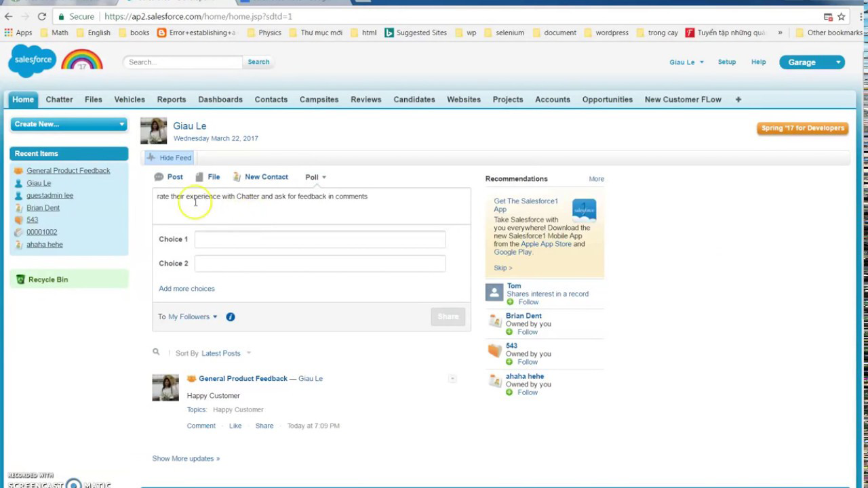Hide the Chatter feed
Screen dimensions: 868x488
(x=170, y=158)
